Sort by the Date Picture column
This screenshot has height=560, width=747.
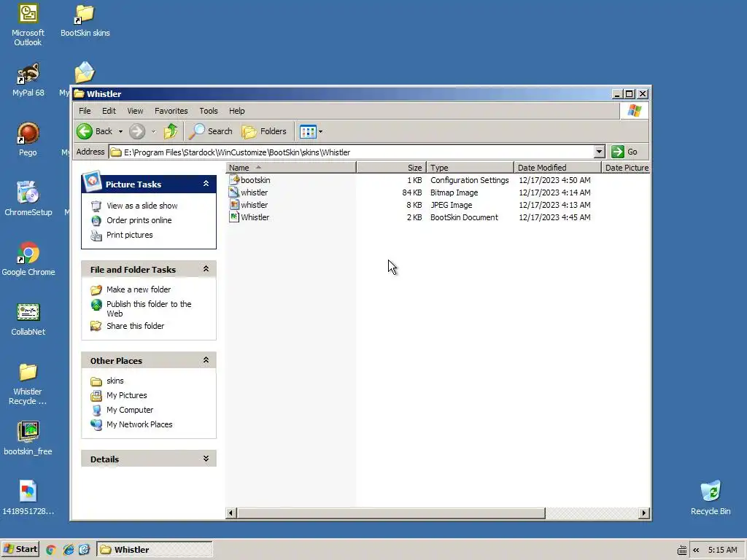point(625,168)
